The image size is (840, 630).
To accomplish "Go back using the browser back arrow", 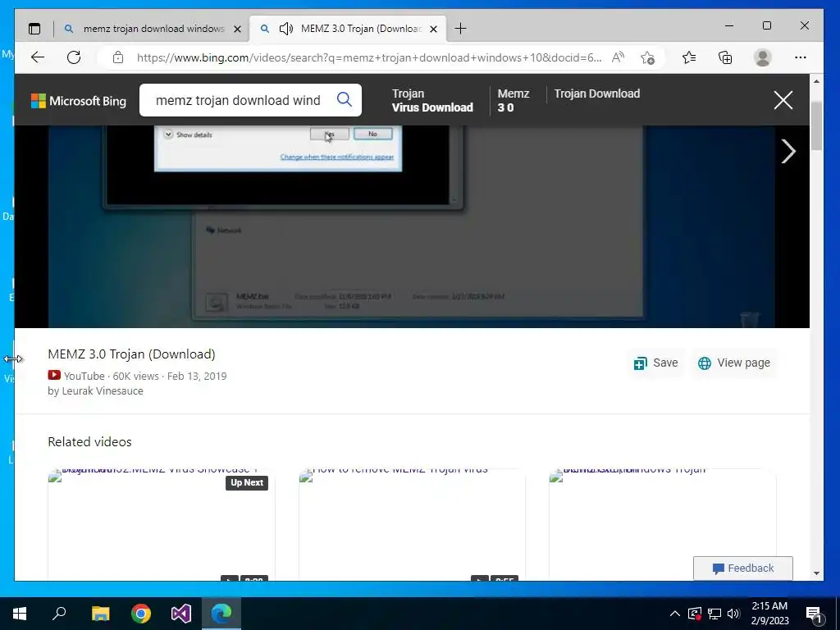I will pyautogui.click(x=38, y=57).
